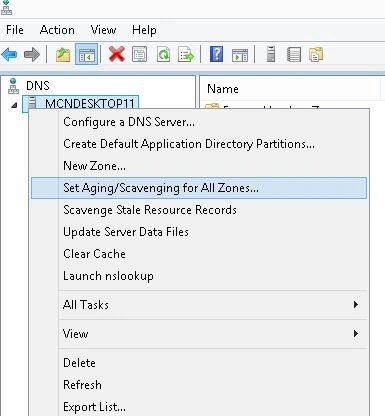Click the Back arrow toolbar icon
The image size is (385, 416).
(x=9, y=54)
